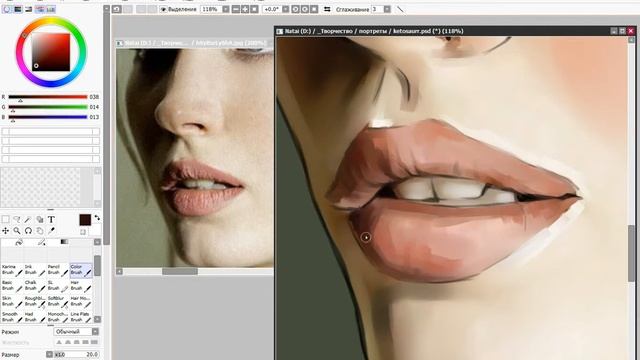Viewport: 640px width, 360px height.
Task: Click the zoom in plus button
Action: (x=245, y=9)
